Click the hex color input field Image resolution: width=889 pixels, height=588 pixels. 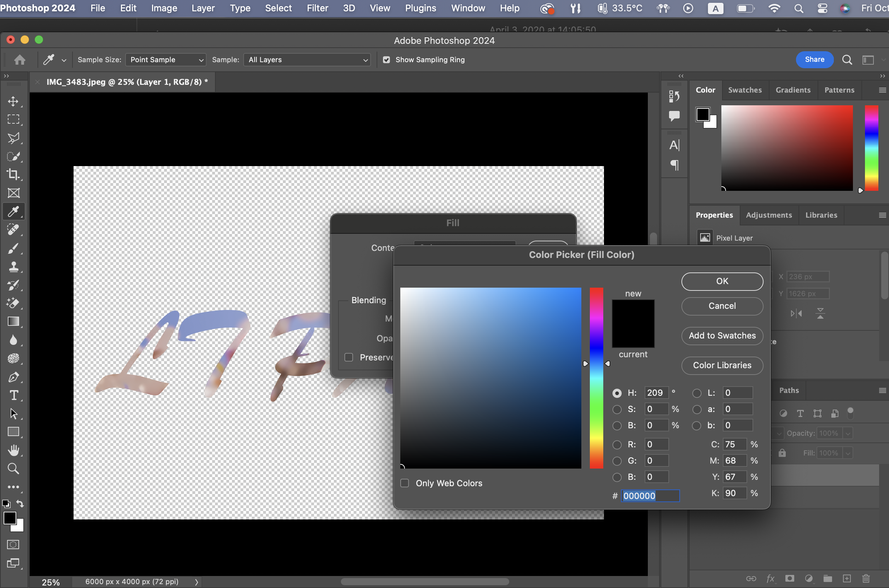(x=650, y=496)
